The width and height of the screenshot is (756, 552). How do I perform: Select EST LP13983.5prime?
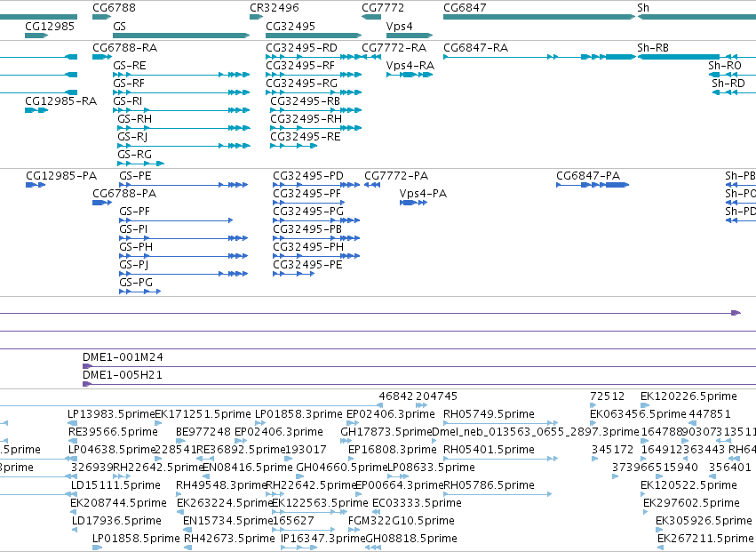point(111,414)
